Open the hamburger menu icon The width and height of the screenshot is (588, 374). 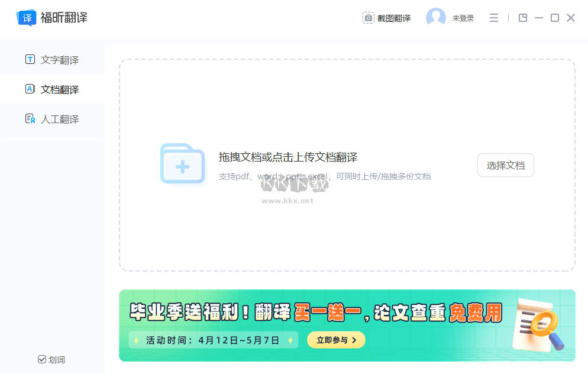click(493, 18)
